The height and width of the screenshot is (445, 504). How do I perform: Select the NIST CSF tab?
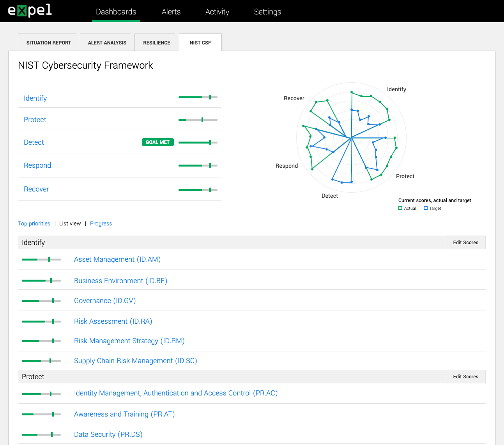point(200,43)
